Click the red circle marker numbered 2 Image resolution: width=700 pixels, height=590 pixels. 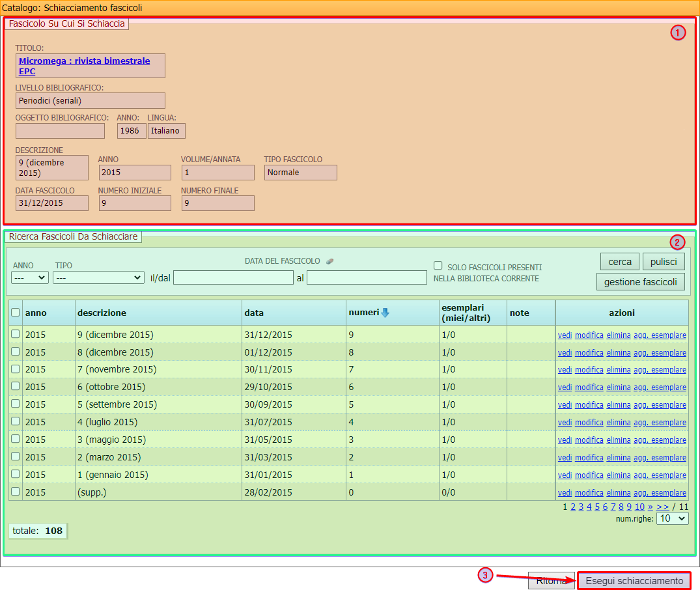coord(678,243)
